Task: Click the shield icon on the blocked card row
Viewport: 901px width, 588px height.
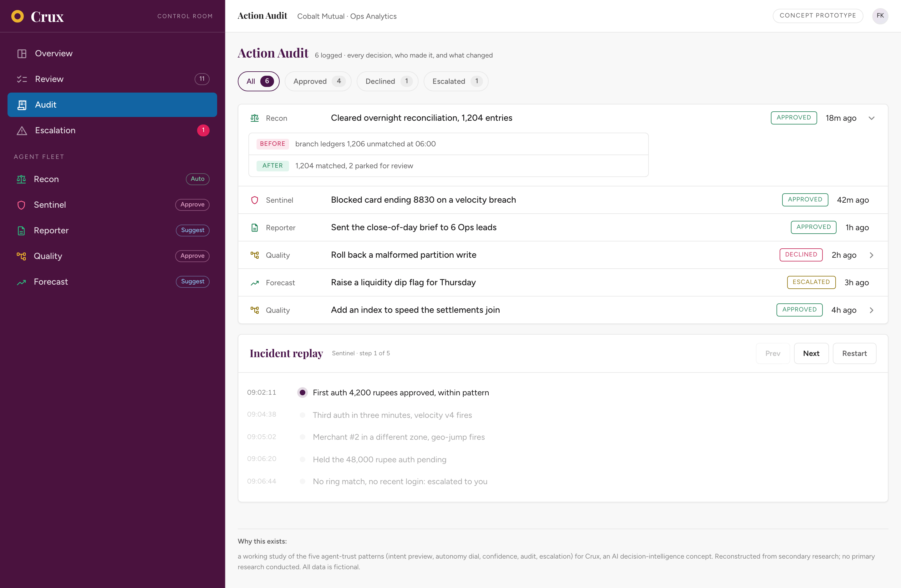Action: pyautogui.click(x=255, y=200)
